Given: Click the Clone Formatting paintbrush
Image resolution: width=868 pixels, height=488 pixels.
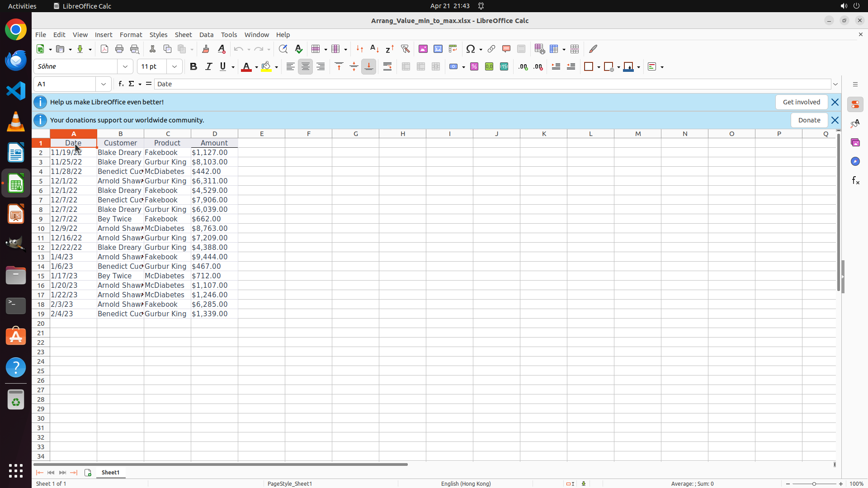Looking at the screenshot, I should 206,49.
